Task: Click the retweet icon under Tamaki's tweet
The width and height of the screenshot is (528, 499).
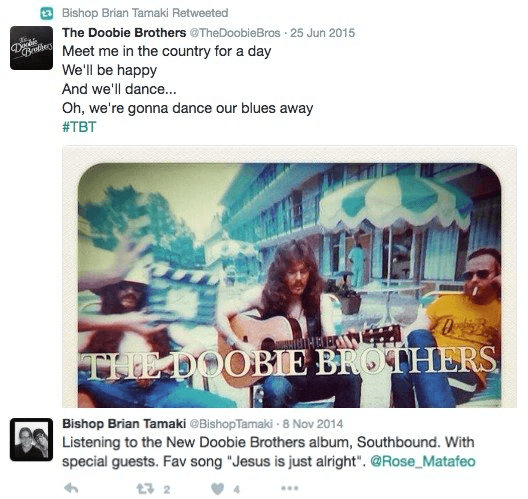Action: [145, 489]
